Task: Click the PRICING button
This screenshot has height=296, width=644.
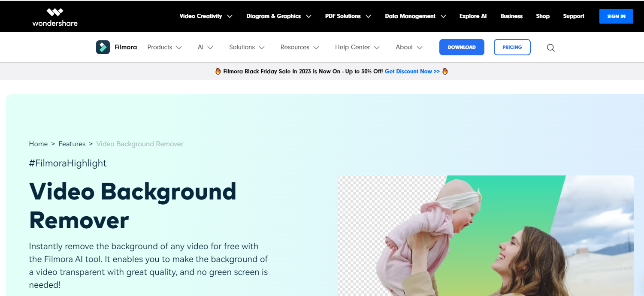Action: [512, 47]
